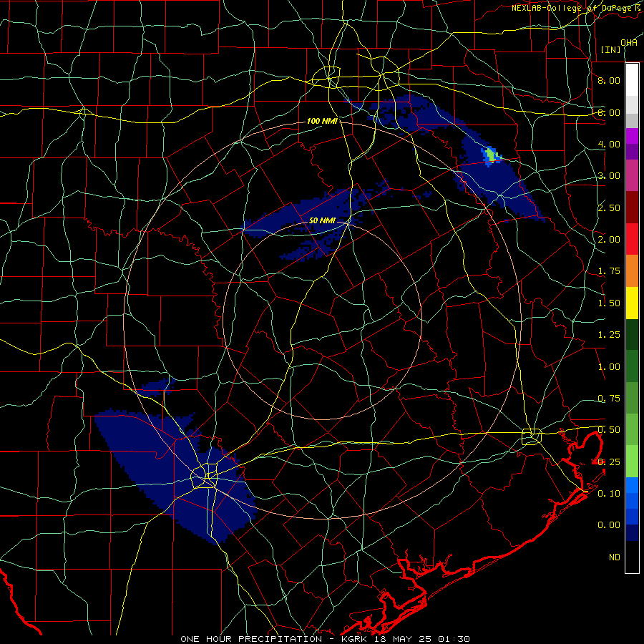Click the 0.25 legend value
This screenshot has width=644, height=644.
click(x=609, y=462)
